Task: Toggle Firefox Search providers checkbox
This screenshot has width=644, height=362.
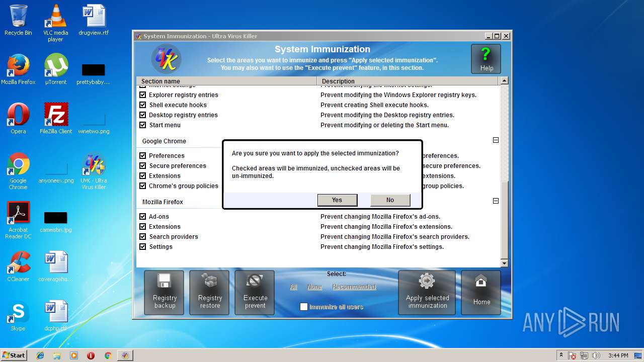Action: point(142,236)
